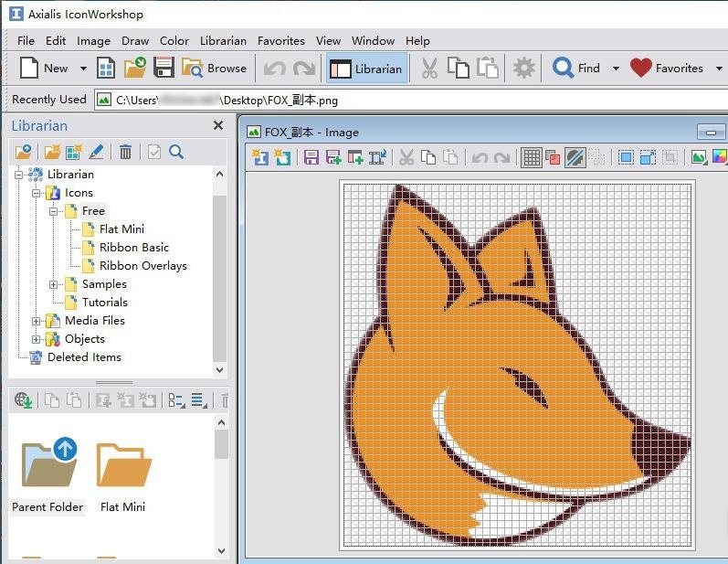Toggle the diagonal-striped view button in image toolbar

[575, 157]
